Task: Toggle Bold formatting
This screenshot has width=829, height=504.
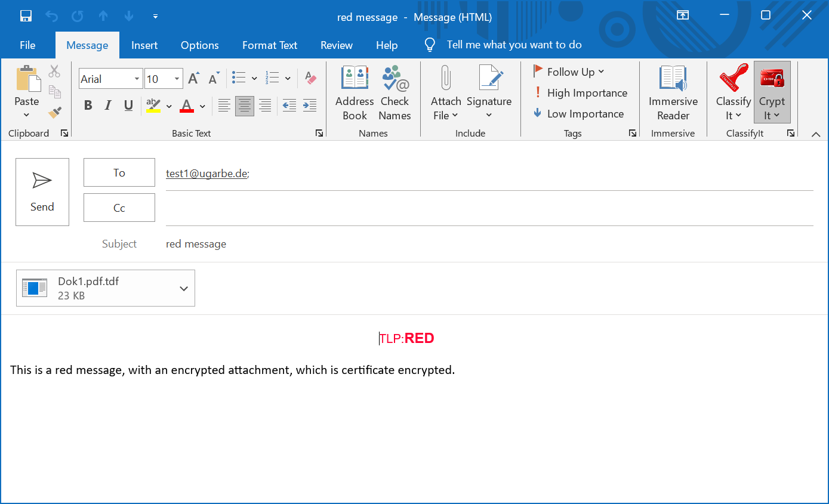Action: pos(88,106)
